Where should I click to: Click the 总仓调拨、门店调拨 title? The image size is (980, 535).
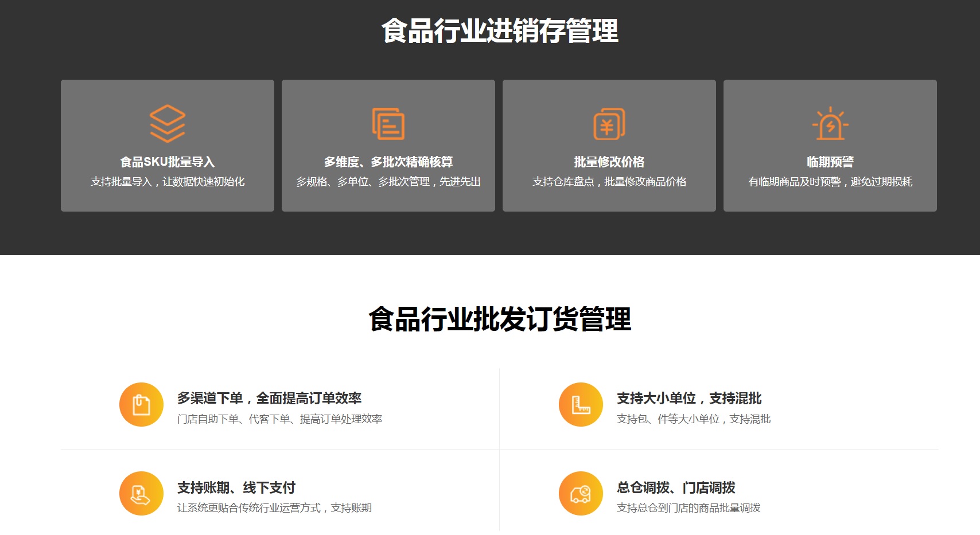pyautogui.click(x=676, y=486)
